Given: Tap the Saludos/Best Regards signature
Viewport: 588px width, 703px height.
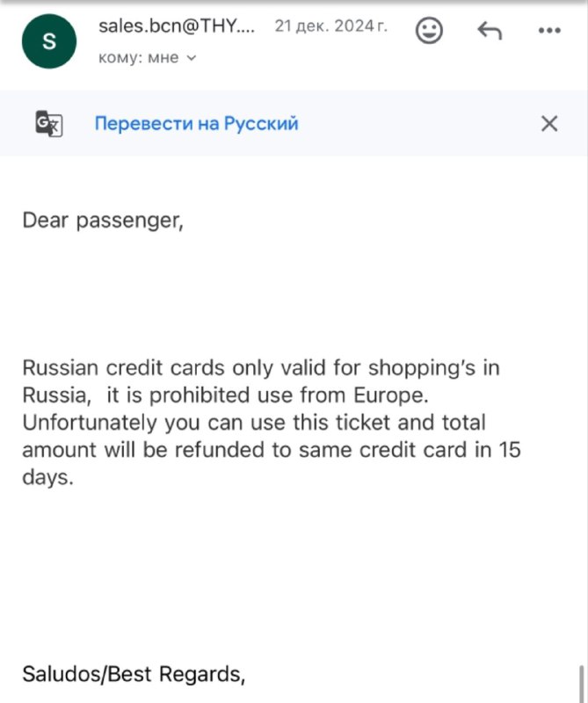Looking at the screenshot, I should click(x=134, y=674).
